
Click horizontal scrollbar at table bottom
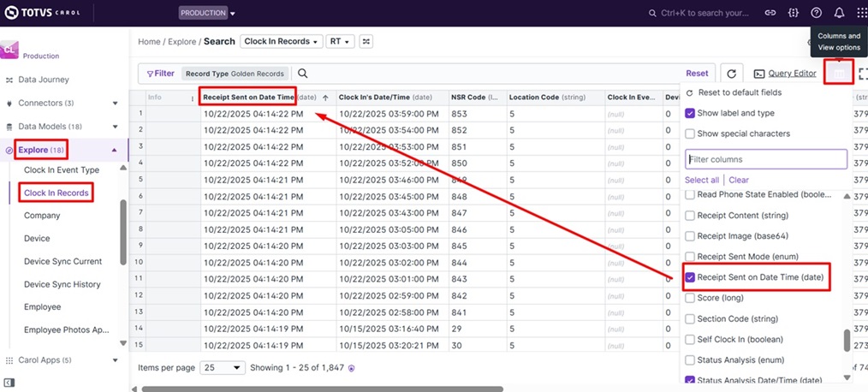[322, 389]
